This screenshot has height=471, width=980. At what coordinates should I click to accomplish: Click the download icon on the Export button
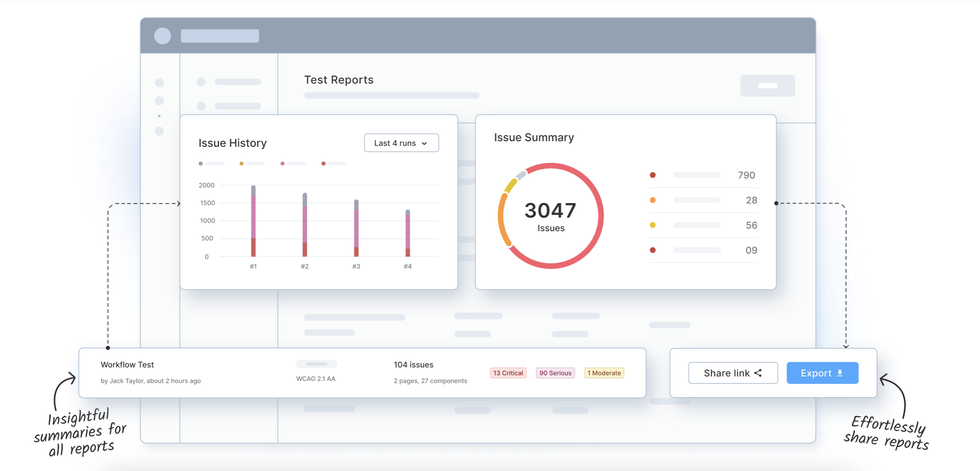pyautogui.click(x=840, y=373)
